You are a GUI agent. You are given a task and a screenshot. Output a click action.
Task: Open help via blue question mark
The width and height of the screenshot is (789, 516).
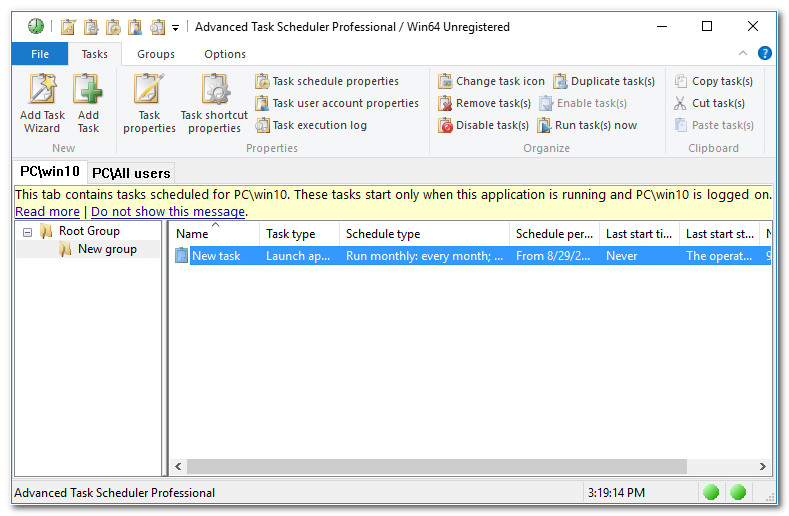764,53
